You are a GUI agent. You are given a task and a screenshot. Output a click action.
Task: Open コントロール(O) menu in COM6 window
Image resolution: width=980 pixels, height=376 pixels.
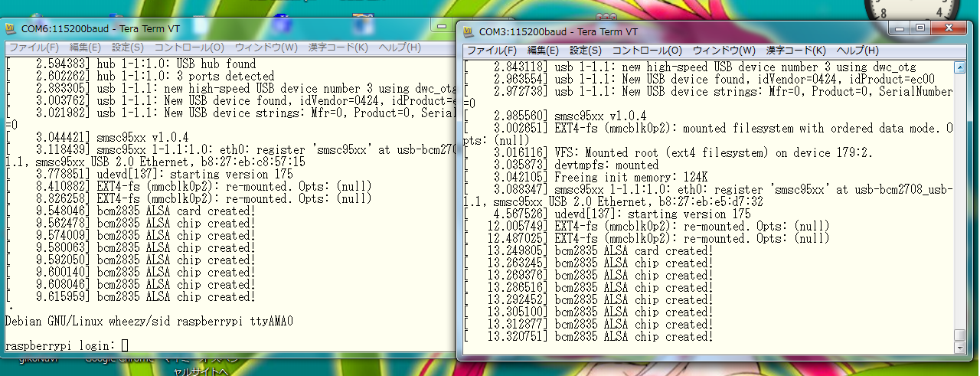190,47
